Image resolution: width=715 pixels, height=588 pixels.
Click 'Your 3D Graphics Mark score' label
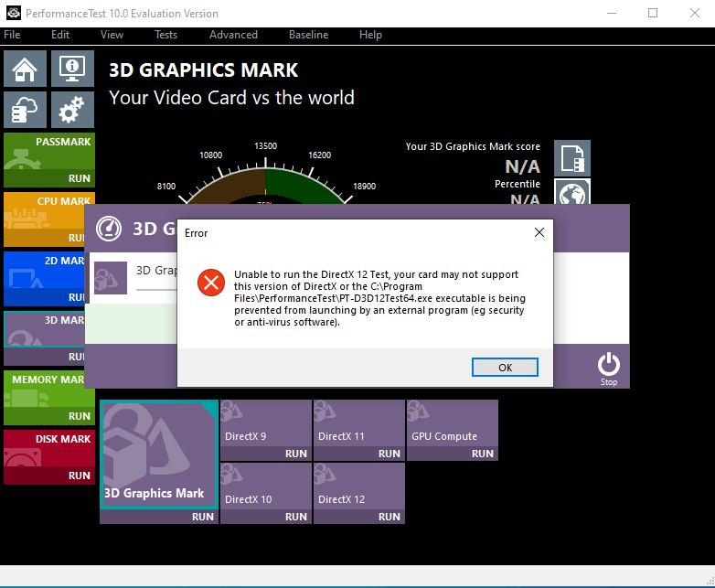pyautogui.click(x=473, y=146)
